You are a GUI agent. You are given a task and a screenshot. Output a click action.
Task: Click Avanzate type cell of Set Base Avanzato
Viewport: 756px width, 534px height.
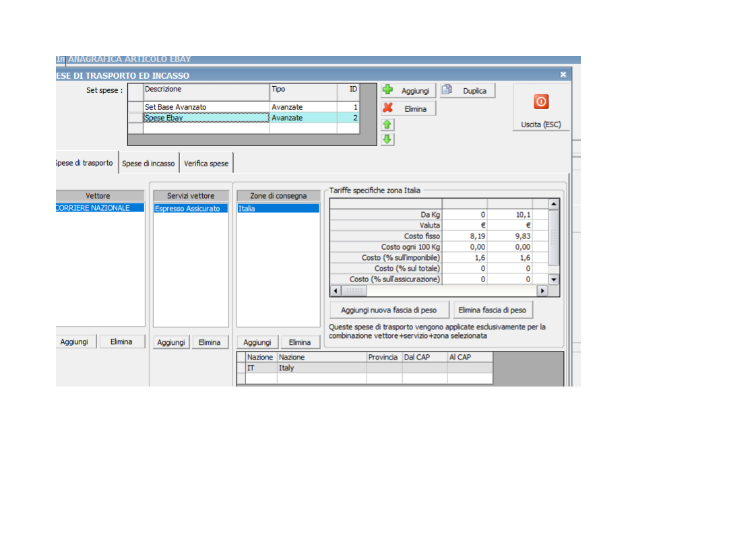[303, 107]
